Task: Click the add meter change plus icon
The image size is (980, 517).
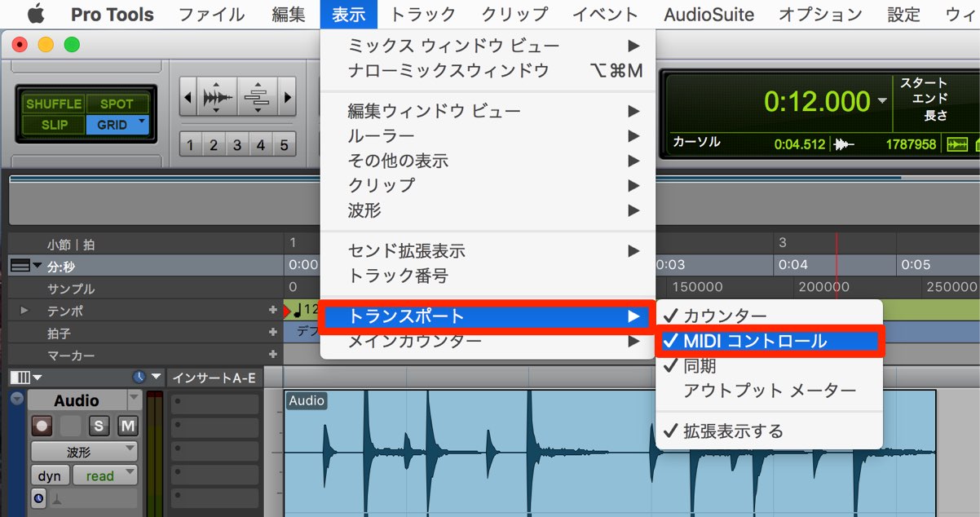Action: click(x=273, y=333)
